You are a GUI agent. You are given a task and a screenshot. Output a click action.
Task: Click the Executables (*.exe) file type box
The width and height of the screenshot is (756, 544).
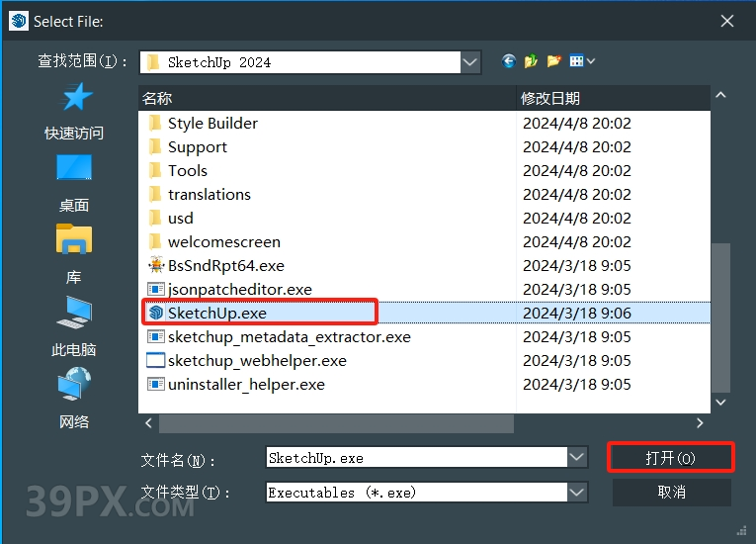[x=417, y=493]
